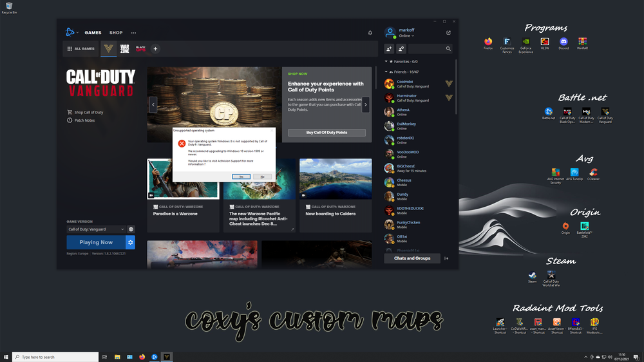Open Paradise is a Warzone news card
The image size is (644, 362).
(x=183, y=196)
